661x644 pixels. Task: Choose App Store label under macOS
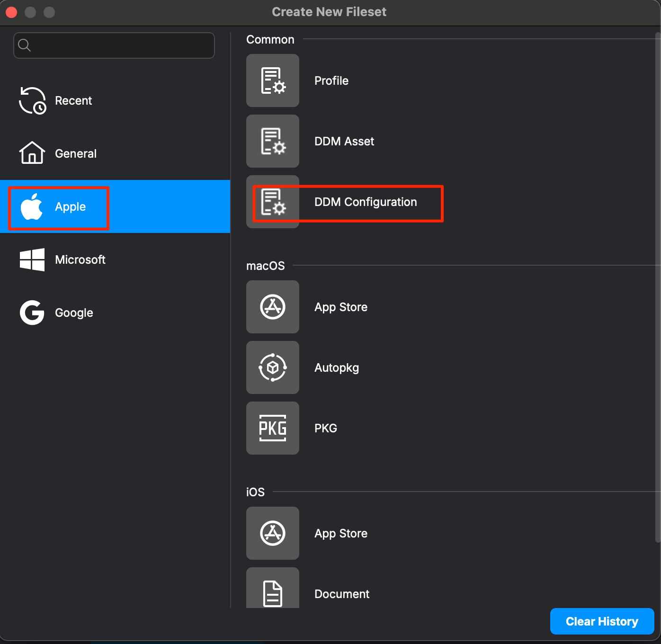[341, 307]
